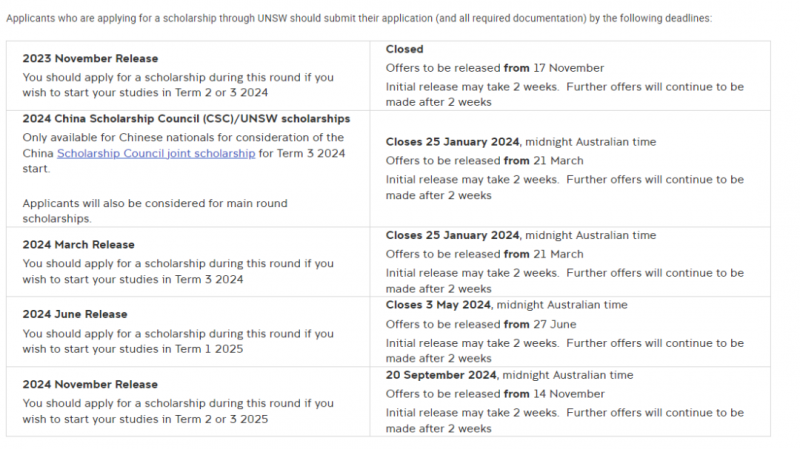The width and height of the screenshot is (800, 449).
Task: Click the 2023 November Release heading
Action: pyautogui.click(x=90, y=59)
